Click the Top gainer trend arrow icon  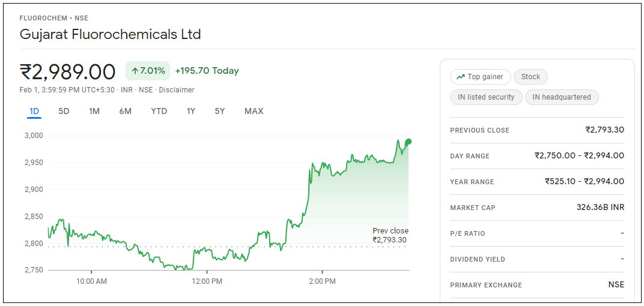[x=461, y=77]
